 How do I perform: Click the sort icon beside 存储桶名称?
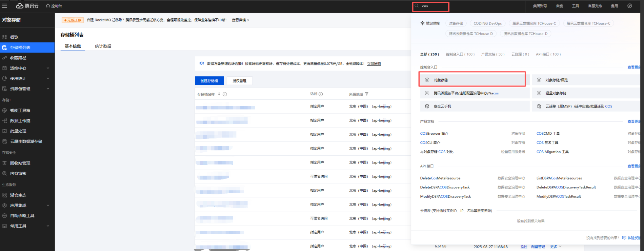pos(219,94)
